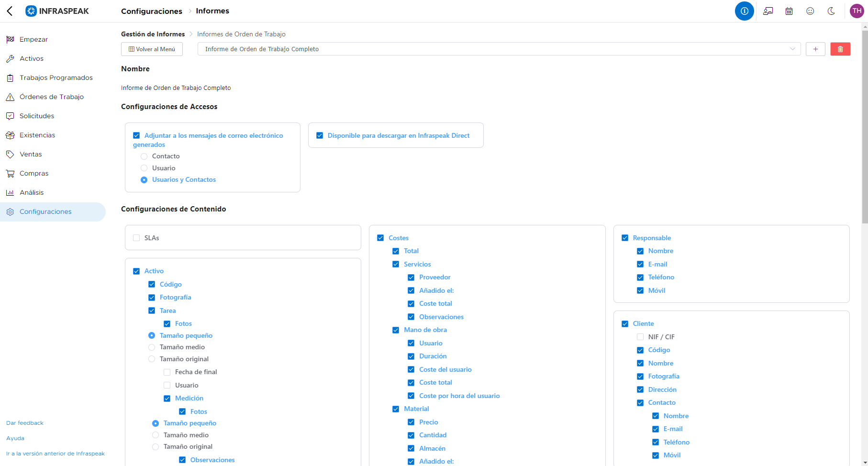Open Existencias menu item
Screen dimensions: 868x466
tap(53, 135)
